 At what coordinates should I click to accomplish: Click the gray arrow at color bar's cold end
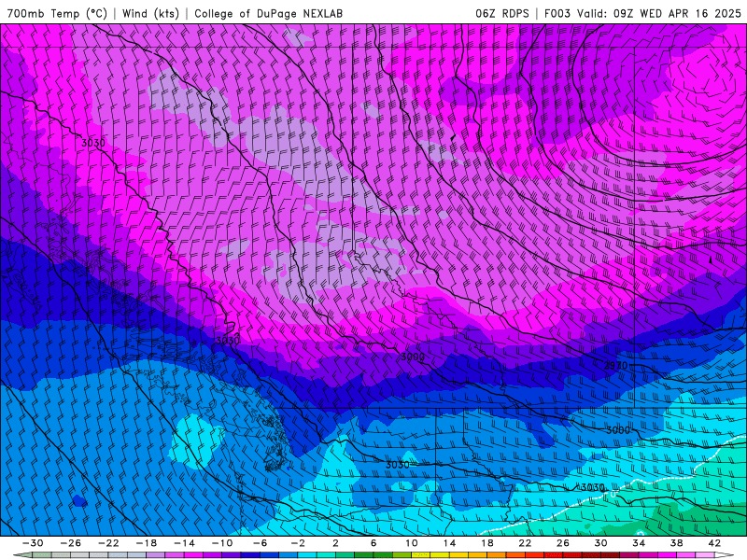[21, 555]
